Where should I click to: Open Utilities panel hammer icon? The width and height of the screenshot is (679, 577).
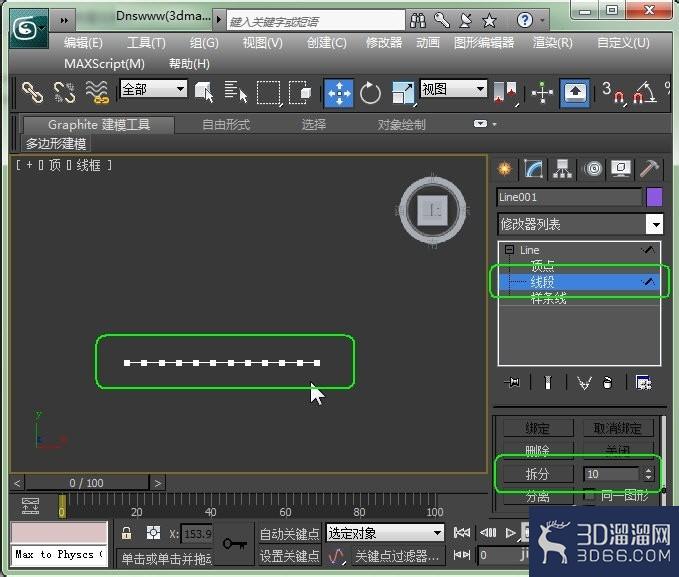(649, 169)
